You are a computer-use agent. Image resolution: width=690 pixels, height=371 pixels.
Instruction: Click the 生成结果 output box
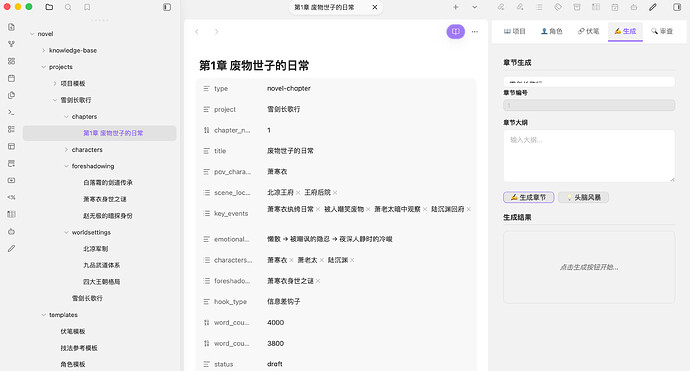(589, 267)
